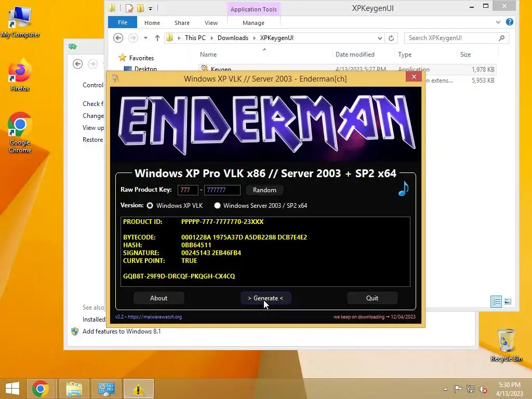
Task: Expand the arrow after Downloads in breadcrumb
Action: coord(254,38)
